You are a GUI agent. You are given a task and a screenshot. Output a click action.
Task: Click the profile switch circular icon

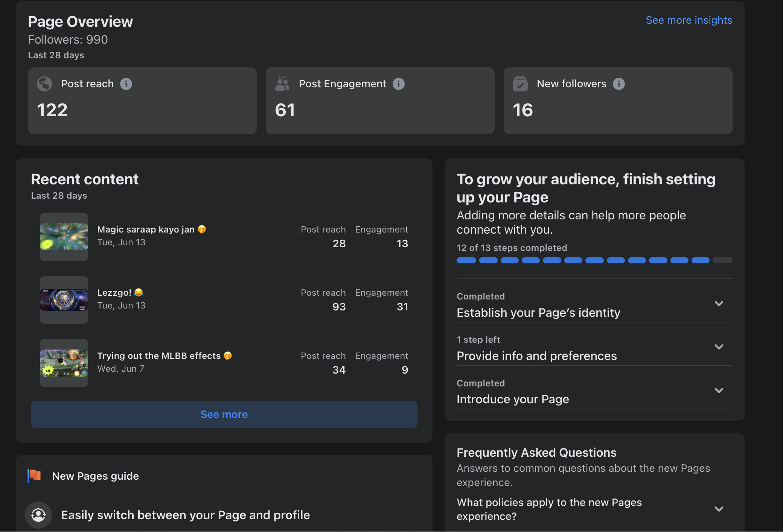pyautogui.click(x=38, y=515)
